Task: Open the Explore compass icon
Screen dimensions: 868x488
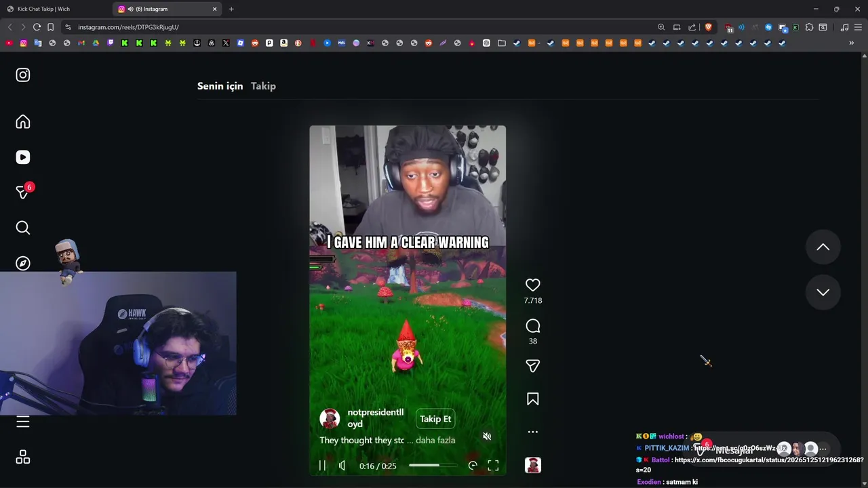Action: pos(23,263)
